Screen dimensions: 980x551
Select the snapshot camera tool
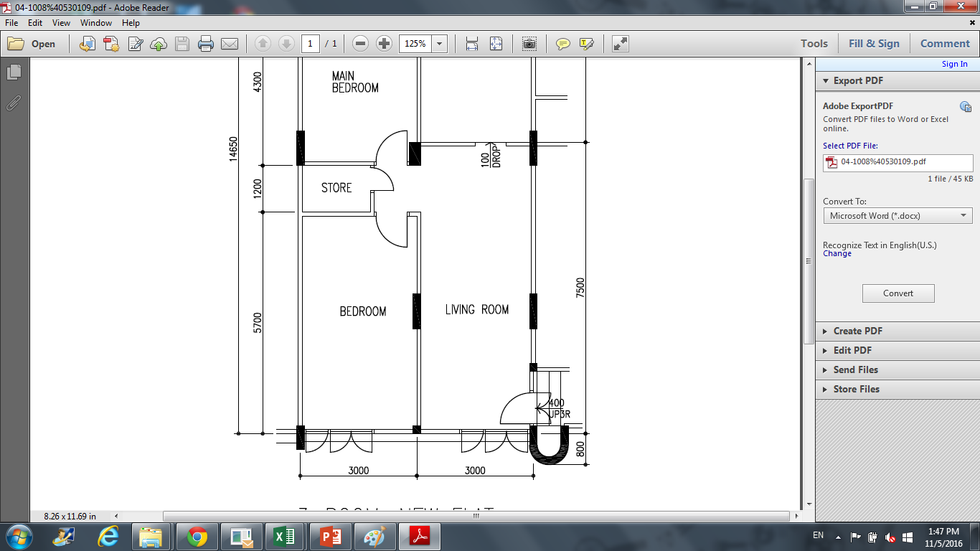click(529, 44)
